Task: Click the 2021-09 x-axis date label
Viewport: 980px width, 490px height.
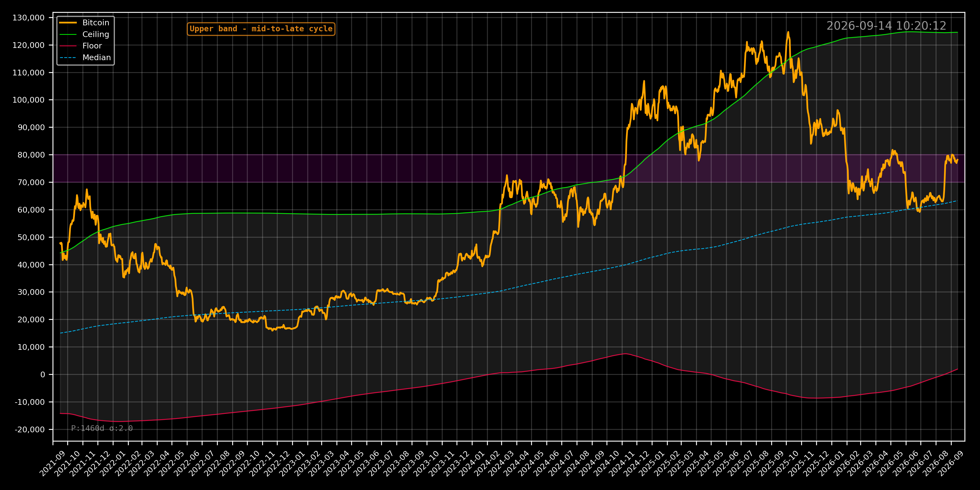Action: point(53,463)
